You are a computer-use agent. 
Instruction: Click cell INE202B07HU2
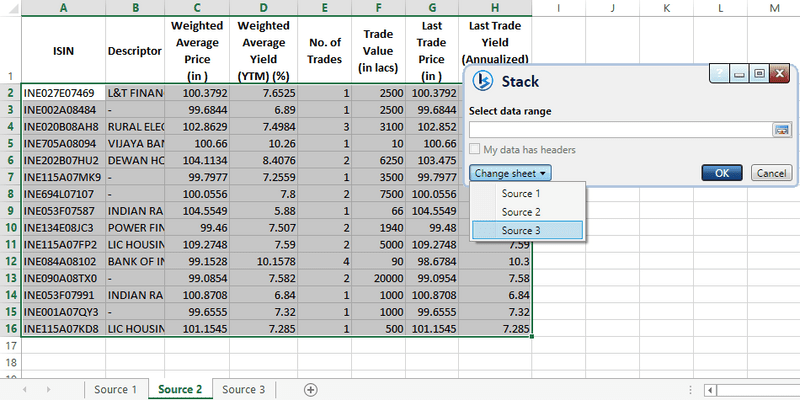click(63, 160)
